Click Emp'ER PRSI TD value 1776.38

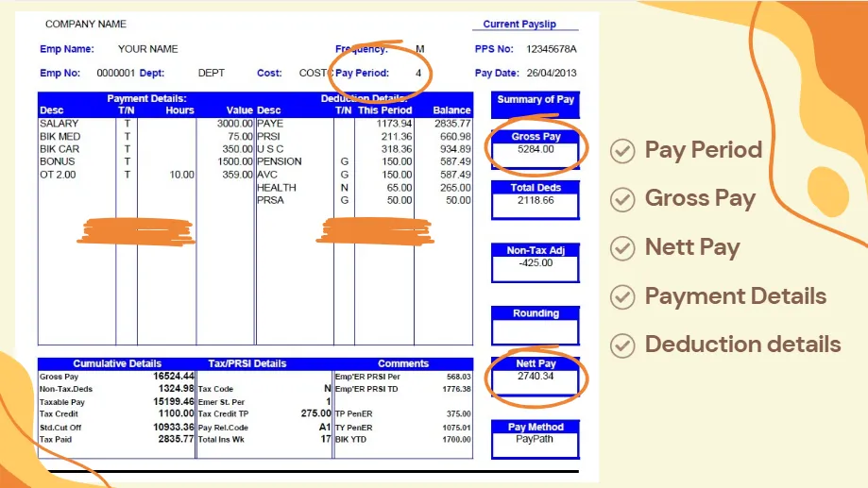click(456, 389)
